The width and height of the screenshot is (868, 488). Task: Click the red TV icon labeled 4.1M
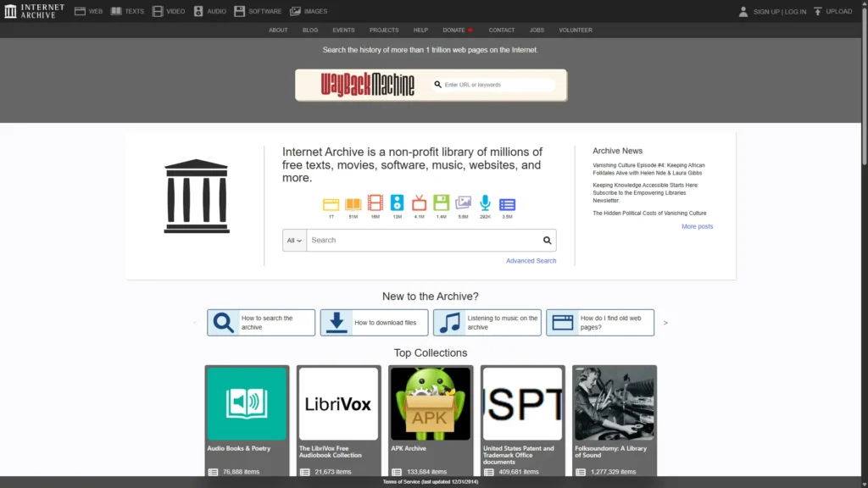coord(419,202)
